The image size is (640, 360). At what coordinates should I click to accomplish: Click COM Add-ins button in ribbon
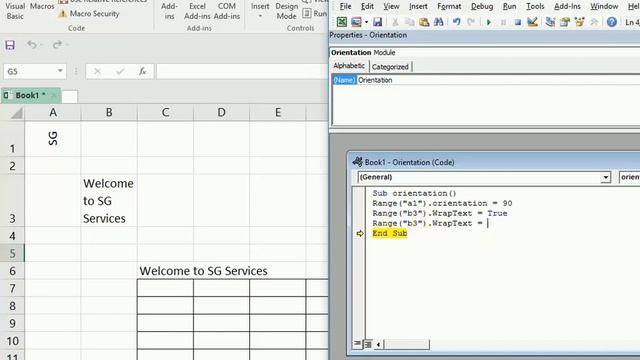227,11
